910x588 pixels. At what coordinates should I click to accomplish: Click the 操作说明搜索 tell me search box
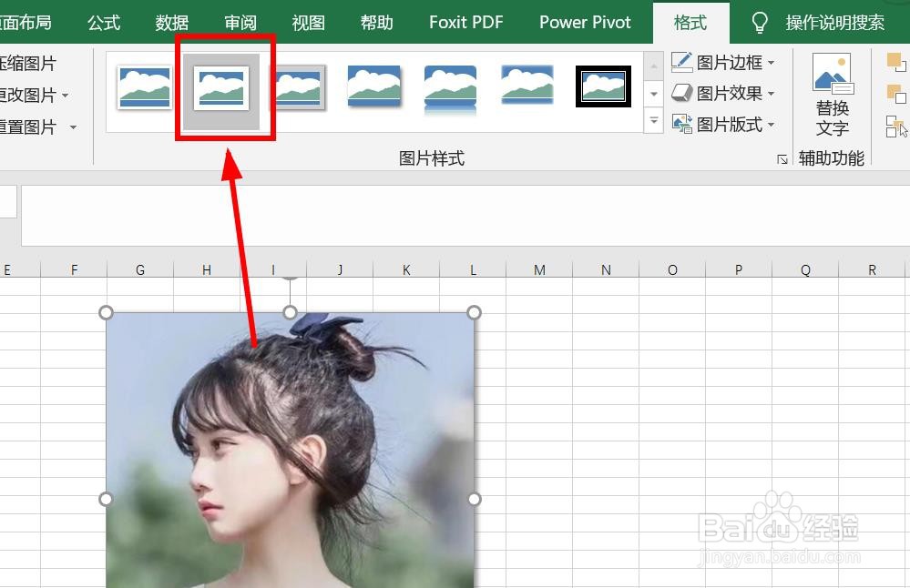(835, 23)
